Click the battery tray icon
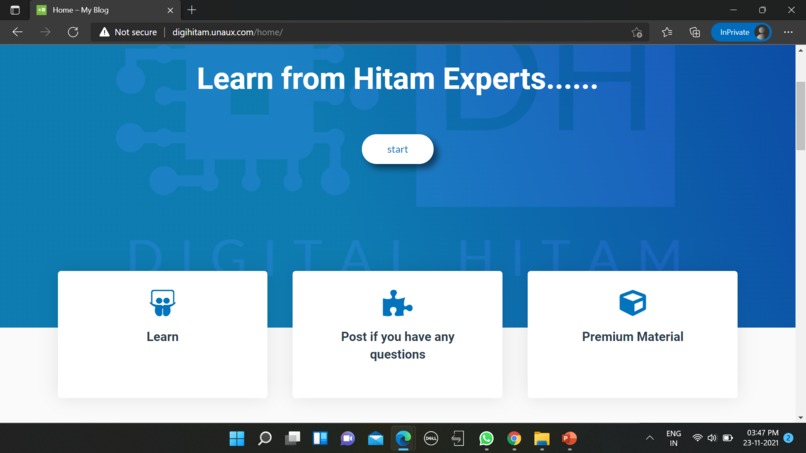 [727, 438]
